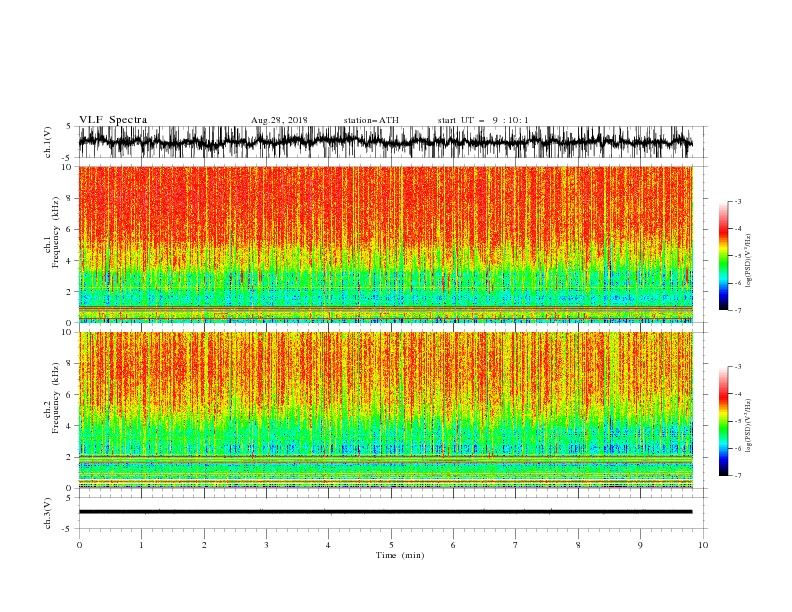The image size is (792, 612).
Task: Click the "2" kHz tick on ch.2 frequency axis
Action: (x=69, y=457)
